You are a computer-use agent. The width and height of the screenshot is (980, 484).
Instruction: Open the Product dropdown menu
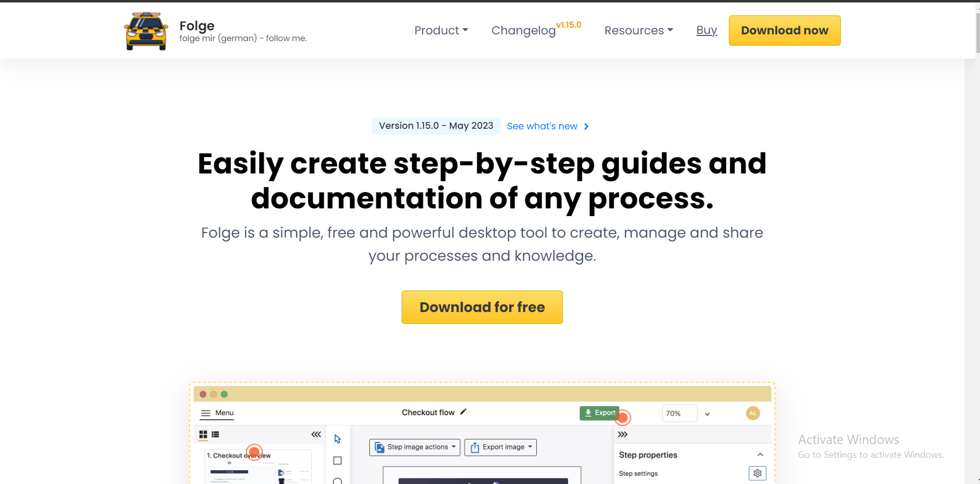click(x=441, y=30)
